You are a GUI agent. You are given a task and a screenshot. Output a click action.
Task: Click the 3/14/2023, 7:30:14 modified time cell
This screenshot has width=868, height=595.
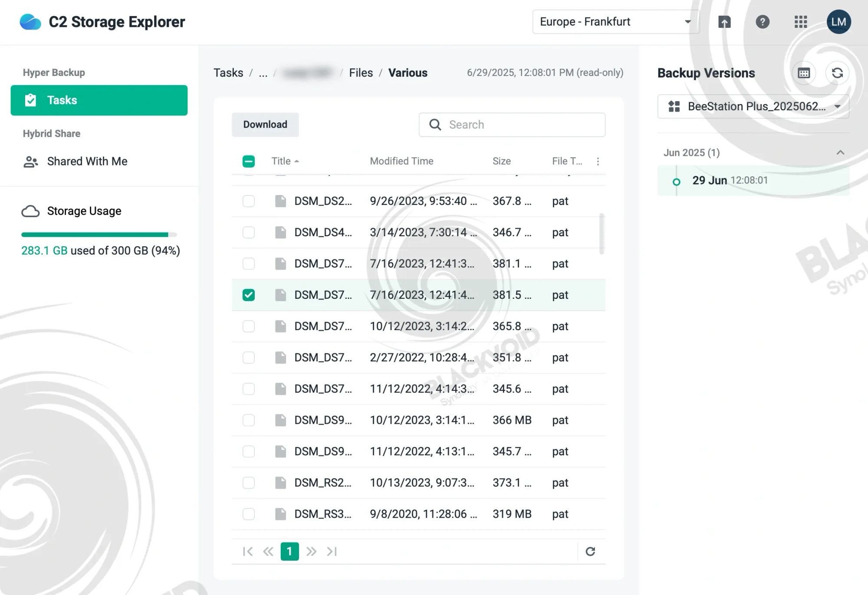point(424,232)
